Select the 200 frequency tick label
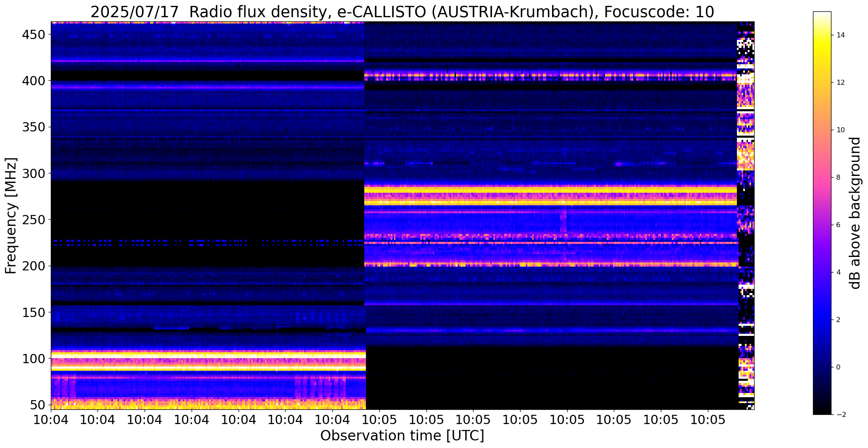The image size is (868, 448). click(x=33, y=266)
